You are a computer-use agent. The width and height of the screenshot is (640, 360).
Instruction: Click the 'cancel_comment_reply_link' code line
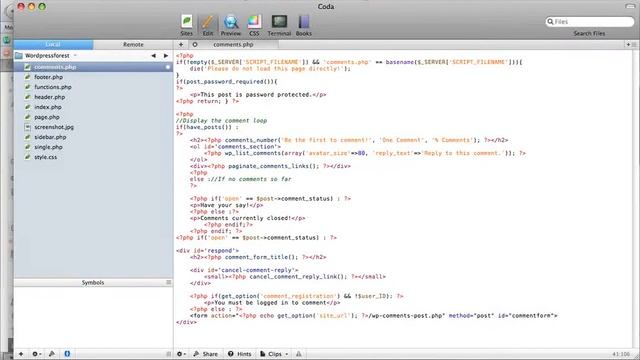coord(295,277)
